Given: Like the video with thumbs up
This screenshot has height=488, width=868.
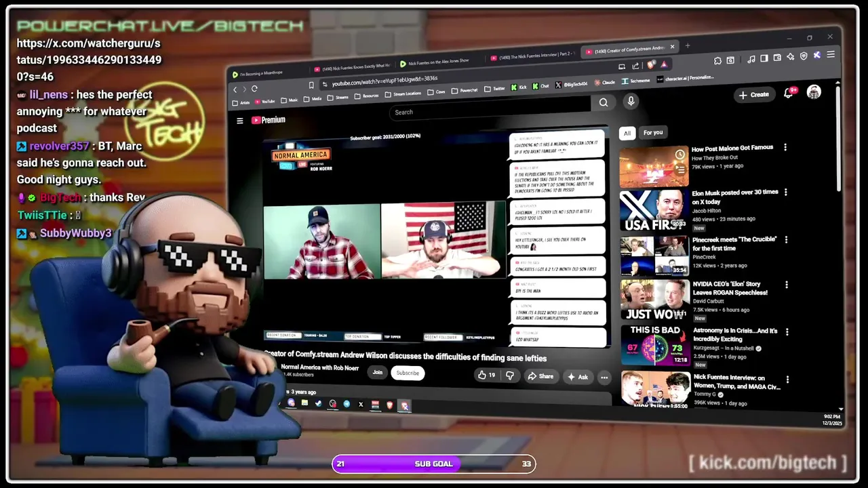Looking at the screenshot, I should coord(486,375).
